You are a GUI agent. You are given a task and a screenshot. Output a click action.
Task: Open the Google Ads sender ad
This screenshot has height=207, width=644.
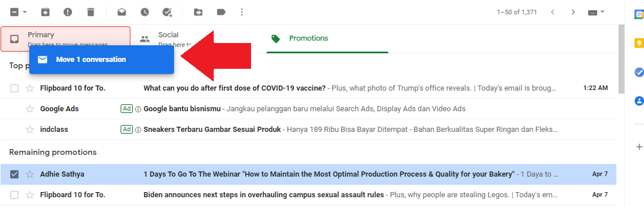pyautogui.click(x=60, y=109)
